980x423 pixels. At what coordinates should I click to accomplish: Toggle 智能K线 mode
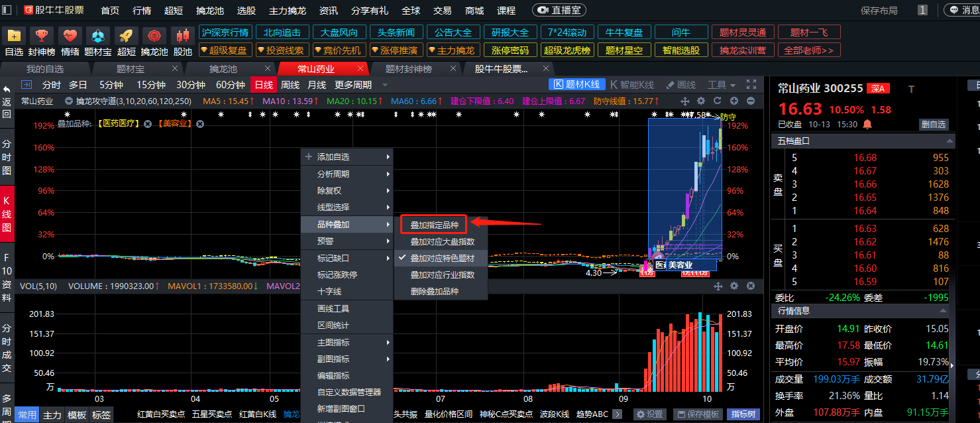pos(632,84)
